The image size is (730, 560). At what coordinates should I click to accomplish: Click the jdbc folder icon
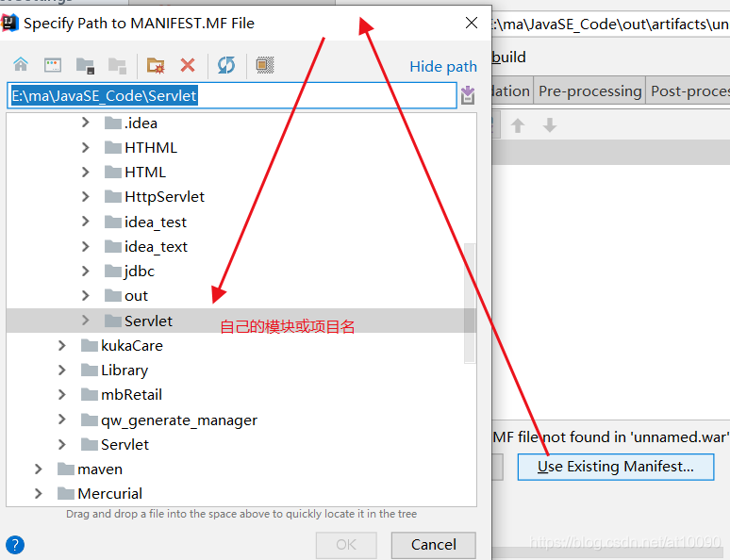[x=113, y=271]
